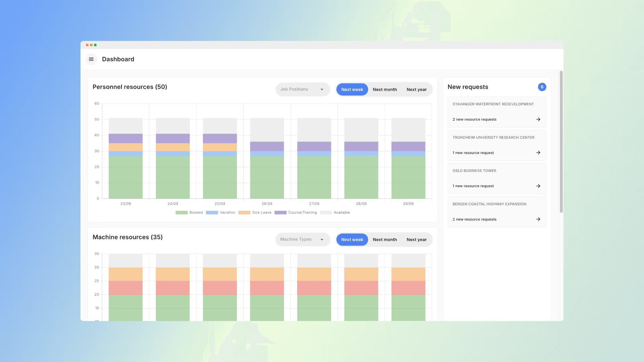Select Next week for Personnel resources

point(352,89)
